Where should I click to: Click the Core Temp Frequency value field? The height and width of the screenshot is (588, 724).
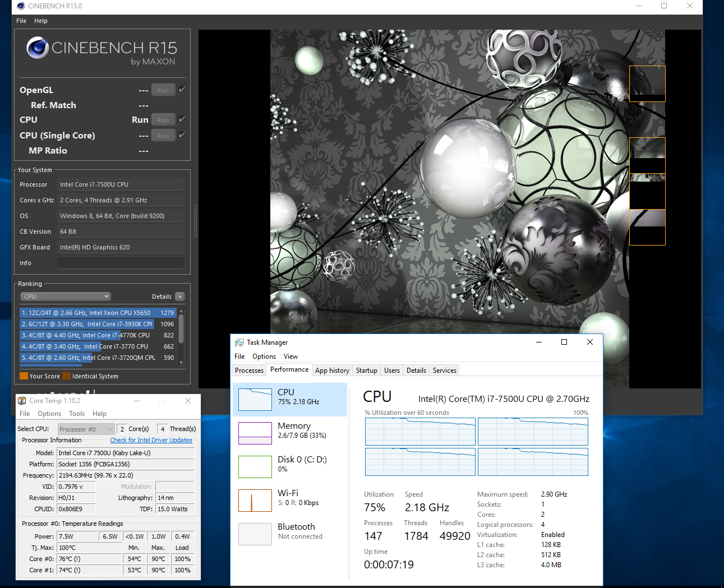[126, 475]
